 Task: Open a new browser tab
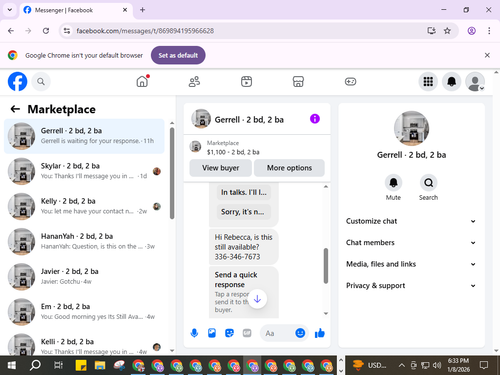(142, 10)
